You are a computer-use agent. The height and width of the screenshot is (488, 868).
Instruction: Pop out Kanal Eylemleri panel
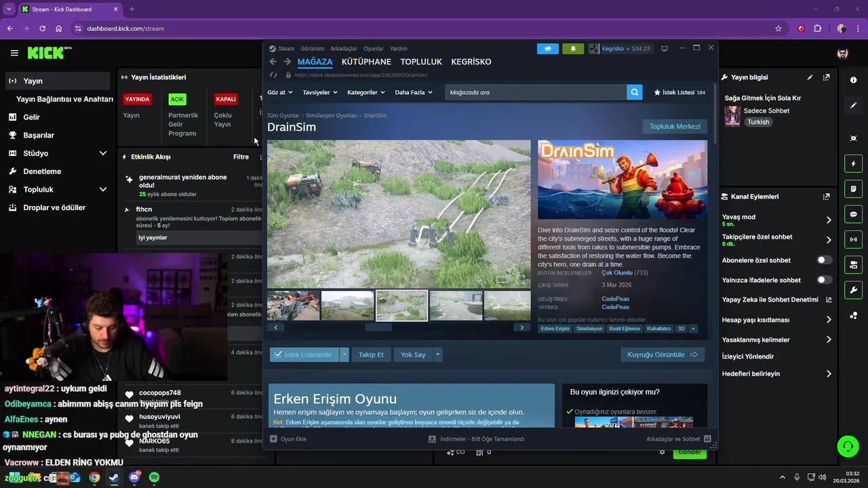click(x=826, y=197)
